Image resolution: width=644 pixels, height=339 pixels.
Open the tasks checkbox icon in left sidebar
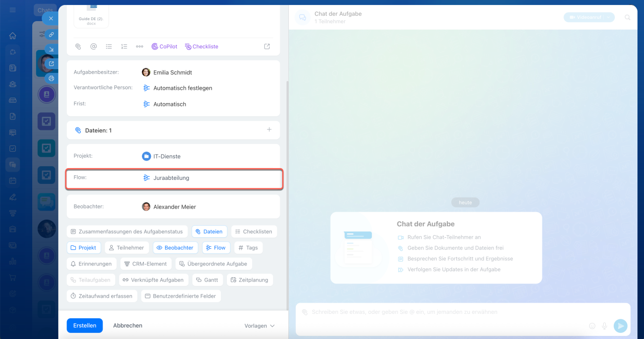pyautogui.click(x=13, y=149)
